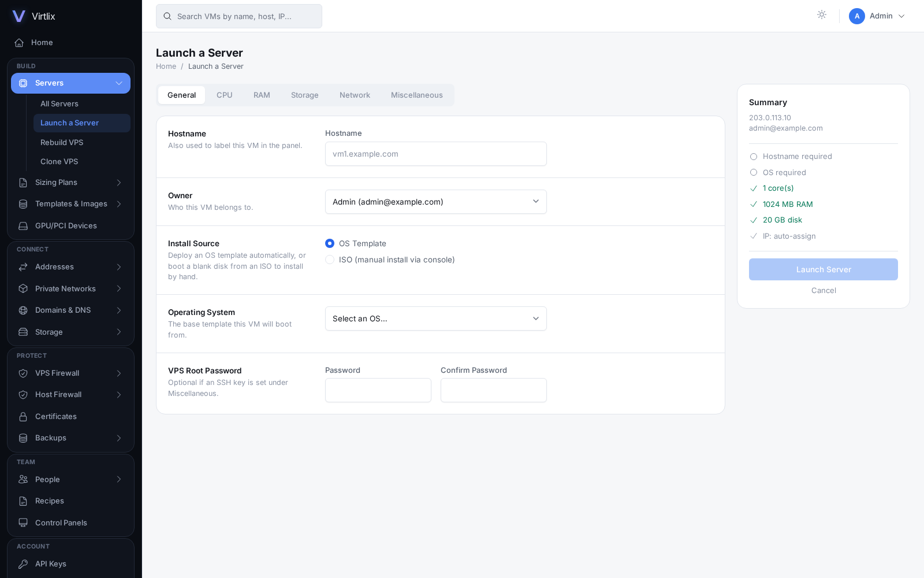Open the Owner dropdown

click(x=436, y=202)
